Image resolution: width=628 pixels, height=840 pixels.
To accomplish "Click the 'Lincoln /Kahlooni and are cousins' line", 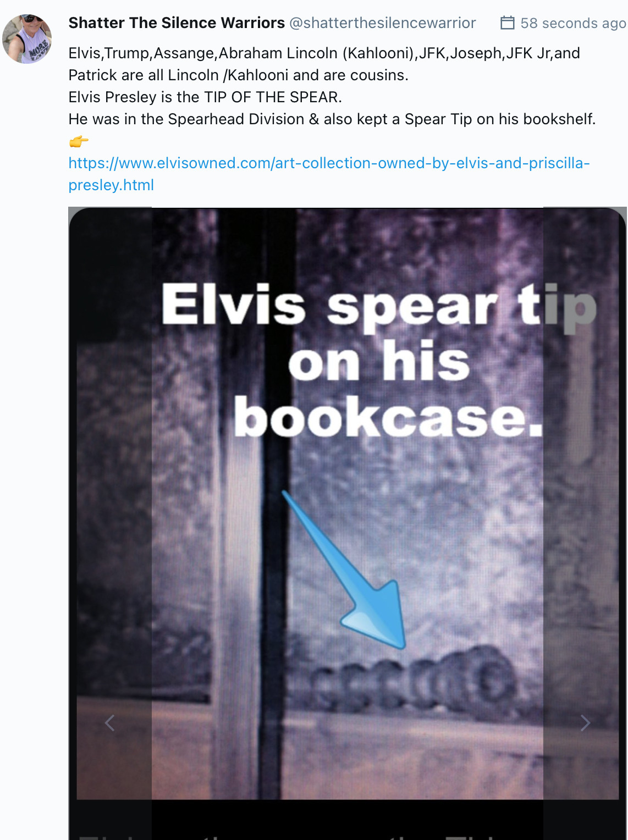I will coord(239,75).
